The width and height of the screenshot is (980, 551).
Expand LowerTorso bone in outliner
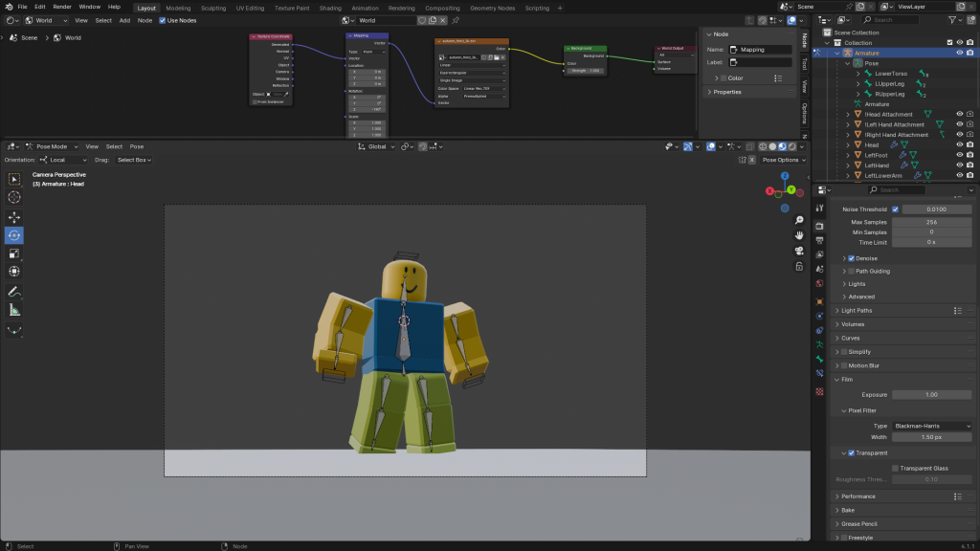(858, 74)
